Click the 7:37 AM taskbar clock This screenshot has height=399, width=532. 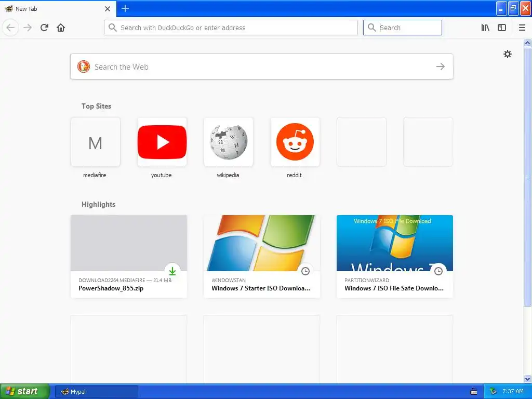point(513,392)
